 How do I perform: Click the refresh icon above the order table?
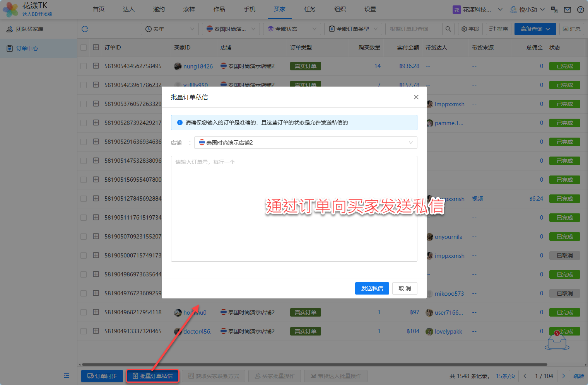[x=85, y=29]
